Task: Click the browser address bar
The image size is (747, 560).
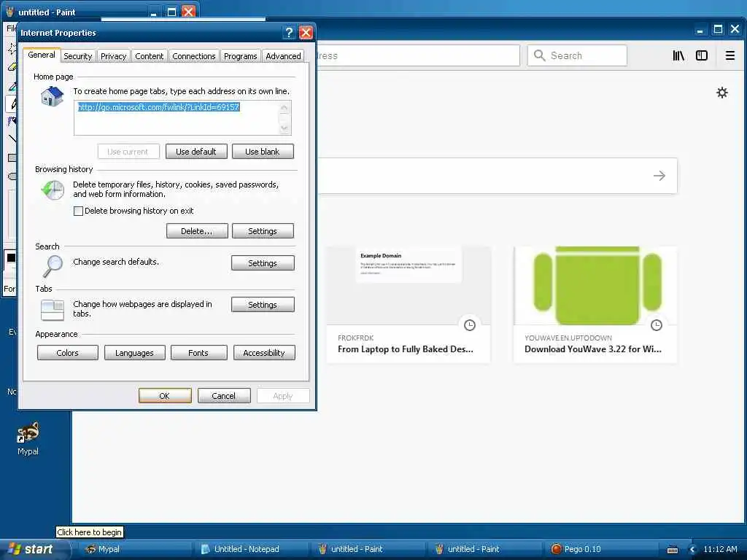Action: (x=418, y=55)
